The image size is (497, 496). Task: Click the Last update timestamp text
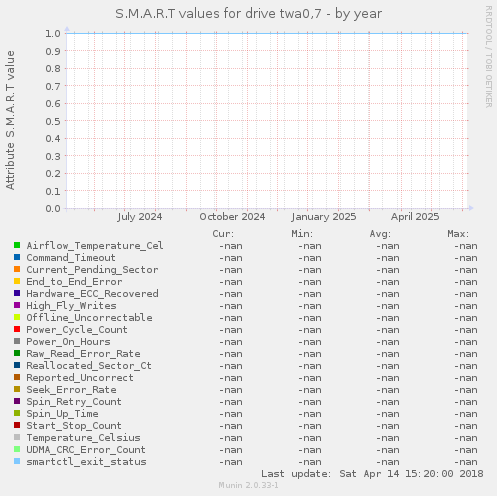click(372, 474)
